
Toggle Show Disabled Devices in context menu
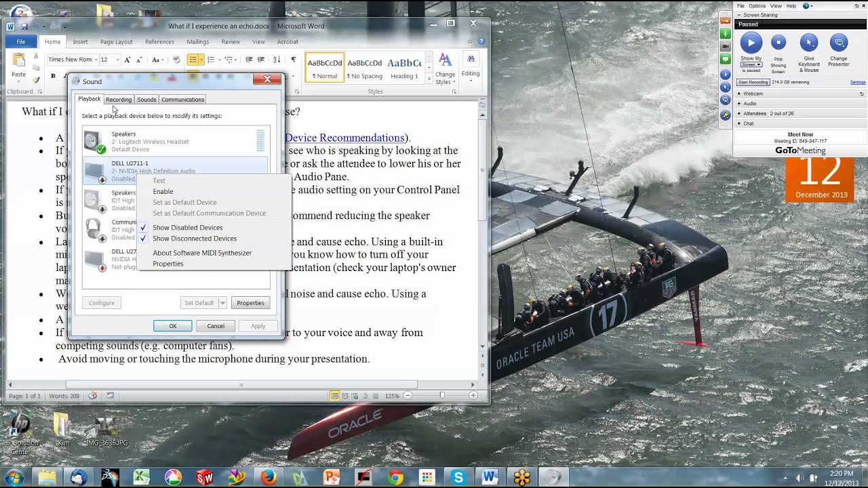point(187,228)
